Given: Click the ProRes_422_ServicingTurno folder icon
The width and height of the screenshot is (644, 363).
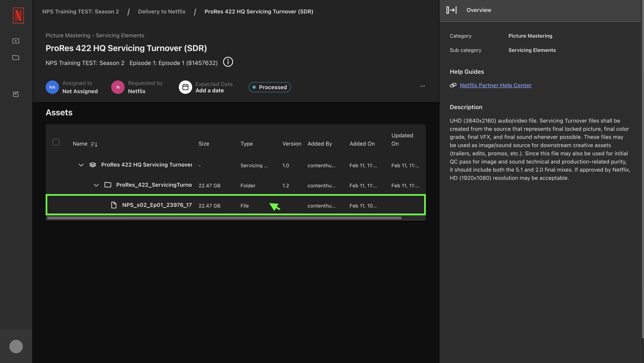Looking at the screenshot, I should pyautogui.click(x=108, y=185).
